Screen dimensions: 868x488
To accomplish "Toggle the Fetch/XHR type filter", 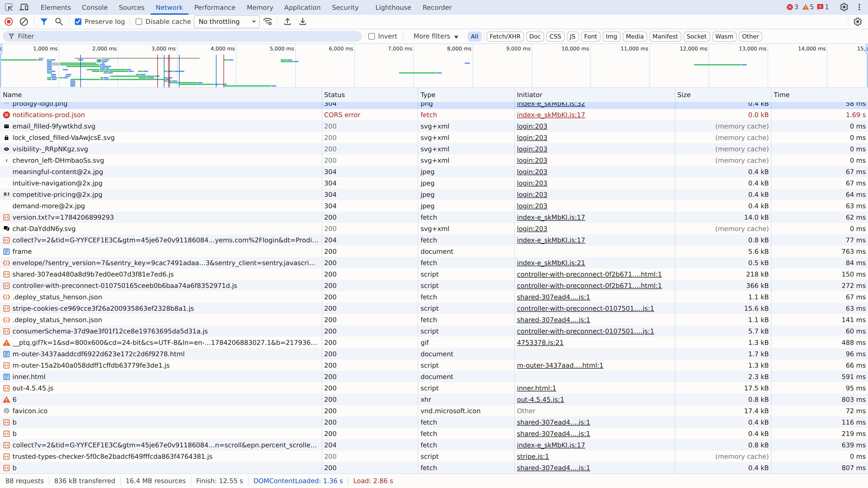I will point(505,36).
